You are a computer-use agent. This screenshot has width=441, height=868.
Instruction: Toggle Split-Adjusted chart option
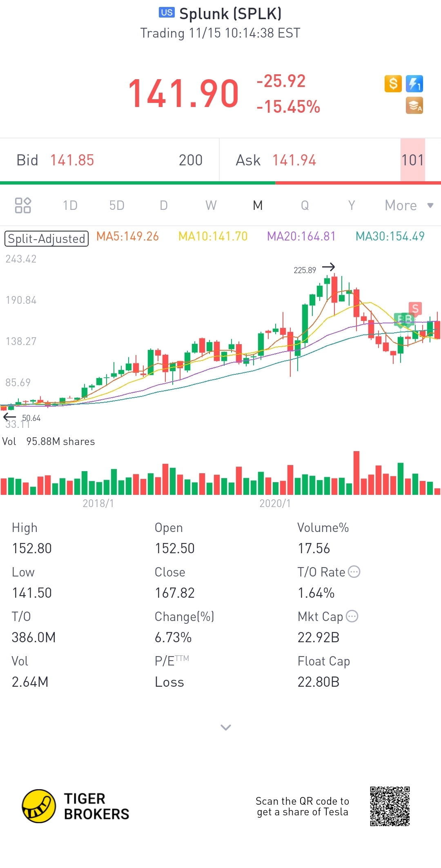[47, 238]
